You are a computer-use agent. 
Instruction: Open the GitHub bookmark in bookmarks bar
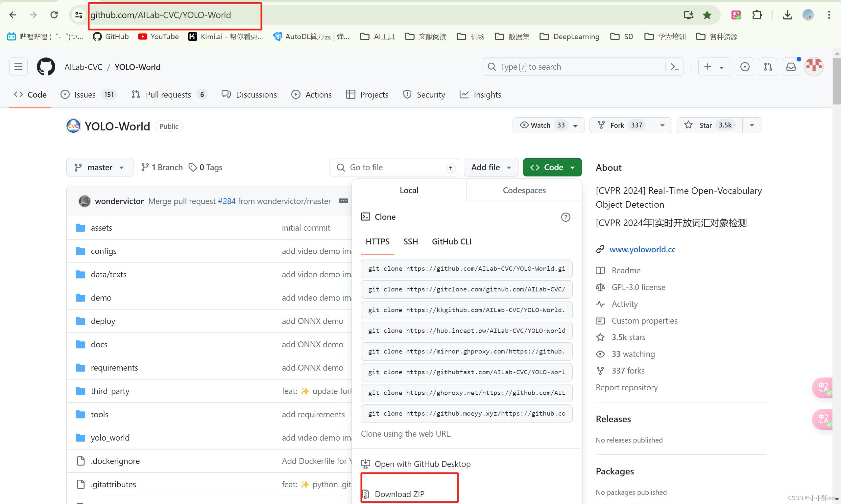[x=111, y=36]
